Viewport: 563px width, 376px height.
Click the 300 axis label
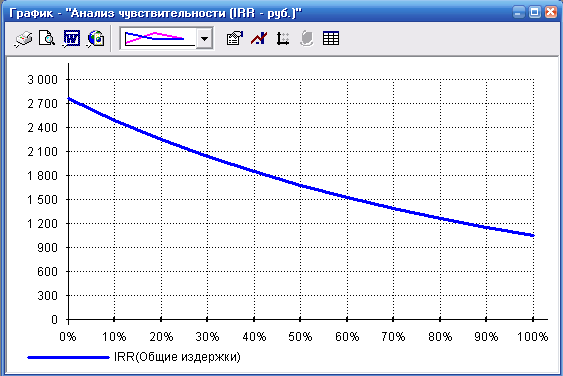coord(47,296)
